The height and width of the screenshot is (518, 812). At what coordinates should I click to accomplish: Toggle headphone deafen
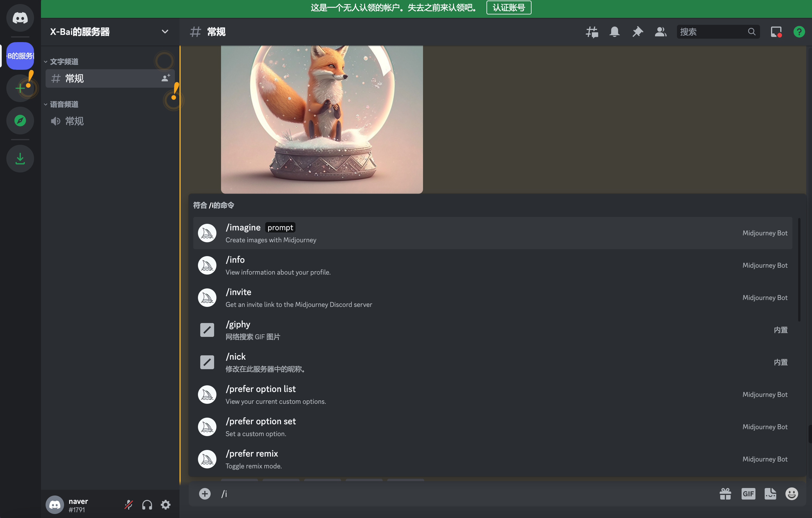147,504
